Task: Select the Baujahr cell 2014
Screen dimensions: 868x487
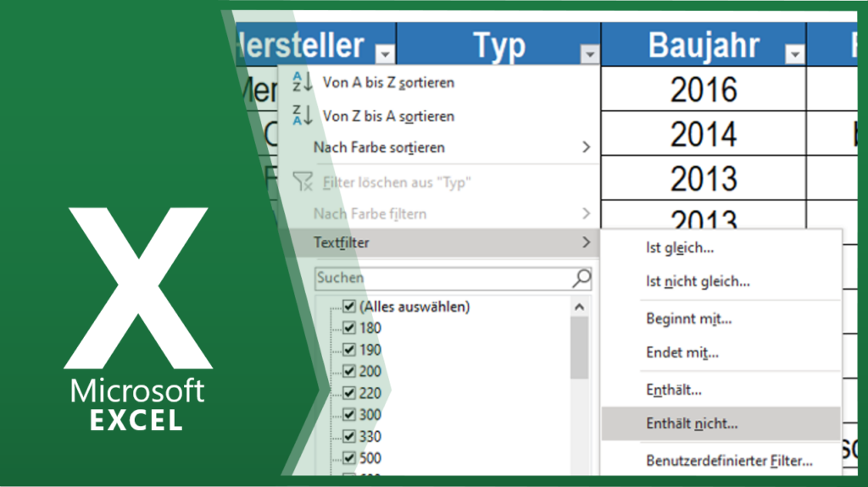Action: click(x=704, y=133)
